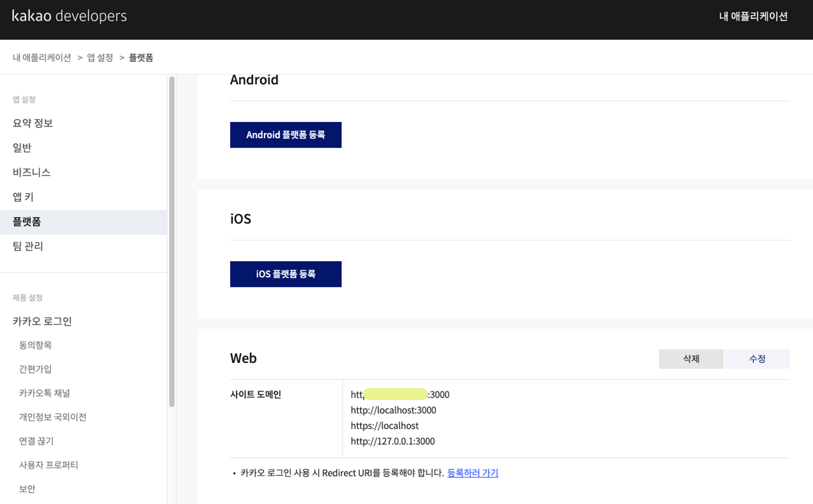The image size is (813, 504).
Task: Click iOS 플랫폼 등록 button
Action: point(285,274)
